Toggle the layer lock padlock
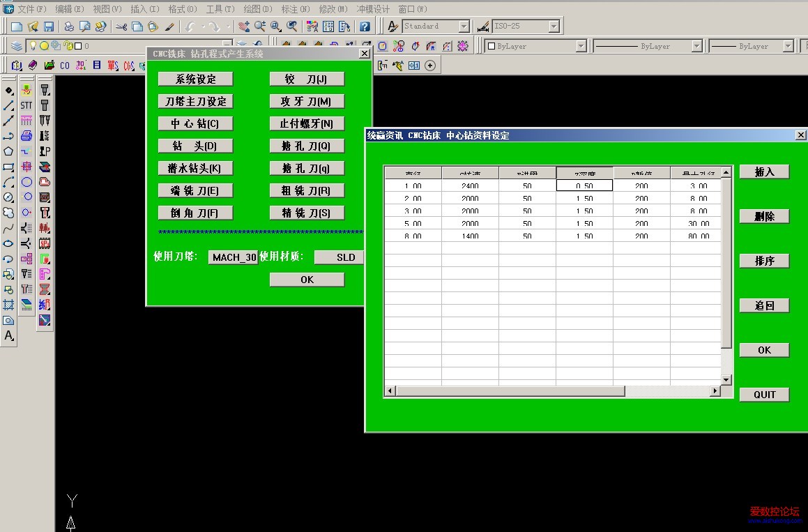Screen dimensions: 808x532 pyautogui.click(x=67, y=46)
